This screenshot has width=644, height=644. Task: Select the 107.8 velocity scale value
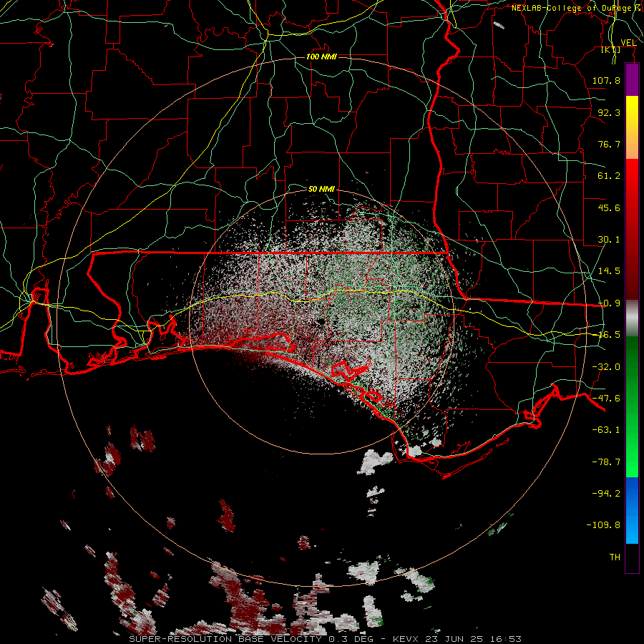pyautogui.click(x=606, y=80)
